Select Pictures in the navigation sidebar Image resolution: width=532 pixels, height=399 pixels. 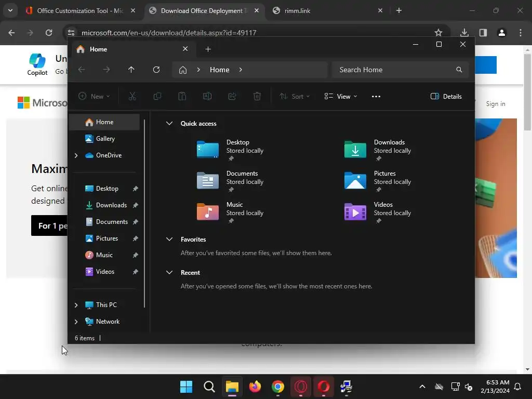[104, 238]
